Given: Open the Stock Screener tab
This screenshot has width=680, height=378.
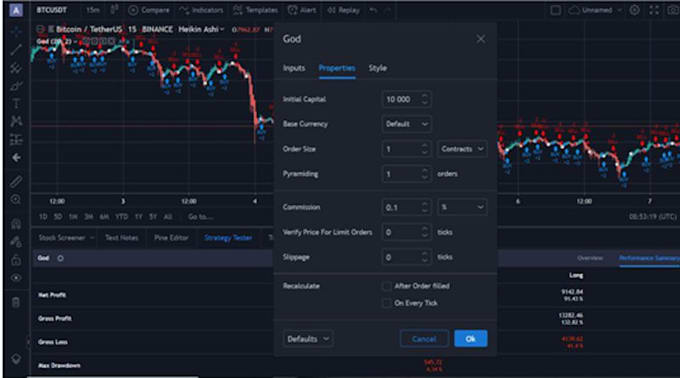Looking at the screenshot, I should pyautogui.click(x=66, y=238).
